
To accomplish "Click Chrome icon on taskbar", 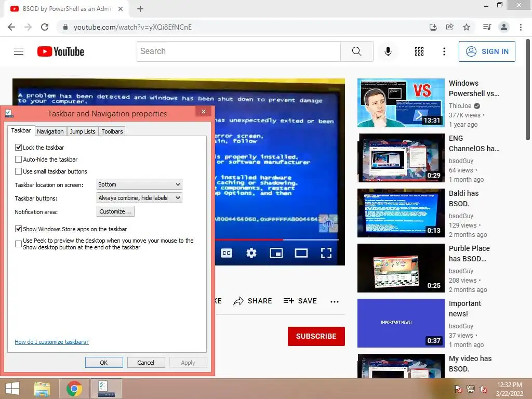I will pyautogui.click(x=74, y=389).
